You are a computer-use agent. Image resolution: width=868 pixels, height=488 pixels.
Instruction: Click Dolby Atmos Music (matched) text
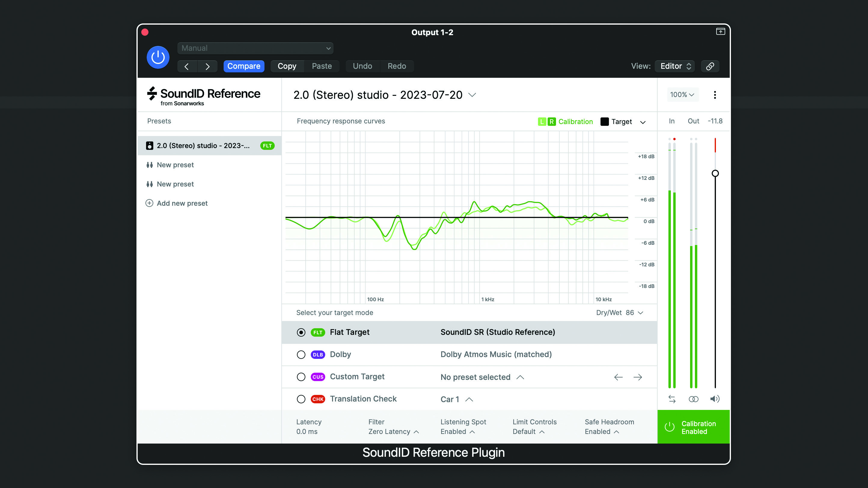496,354
